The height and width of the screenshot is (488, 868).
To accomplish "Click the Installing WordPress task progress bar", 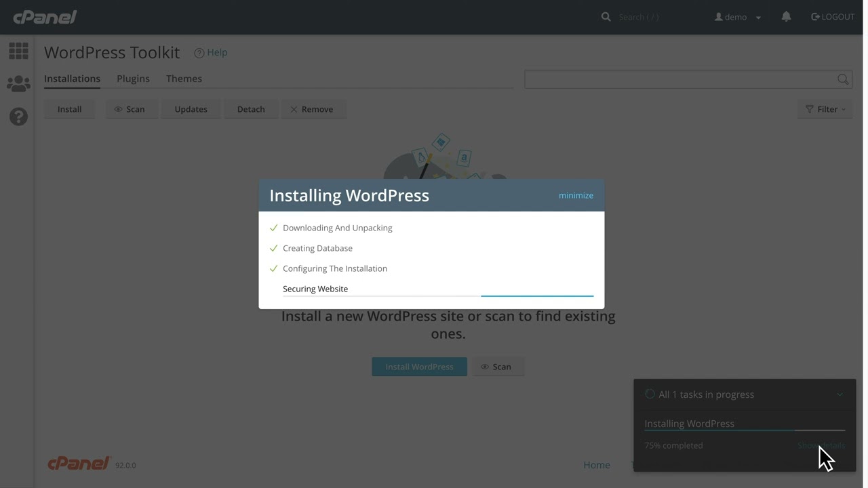I will pyautogui.click(x=745, y=430).
